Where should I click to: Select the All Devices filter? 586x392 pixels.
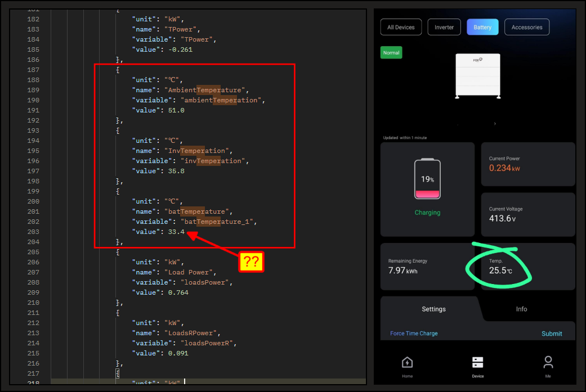click(401, 27)
